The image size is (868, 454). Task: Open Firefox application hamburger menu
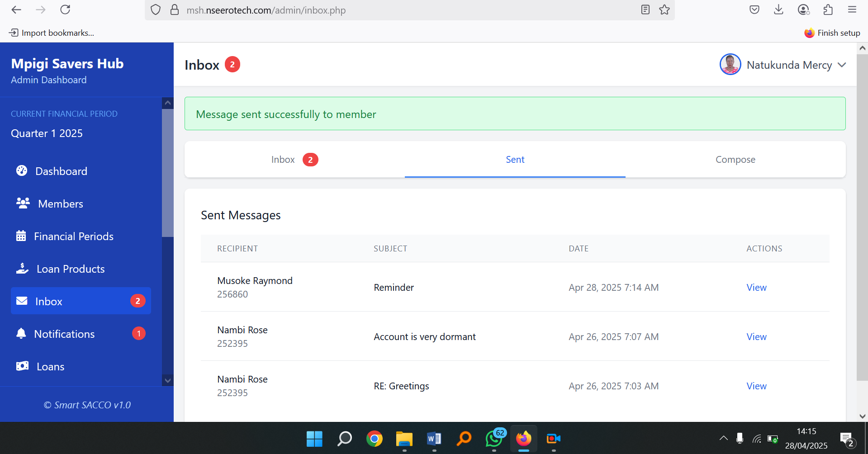point(852,10)
